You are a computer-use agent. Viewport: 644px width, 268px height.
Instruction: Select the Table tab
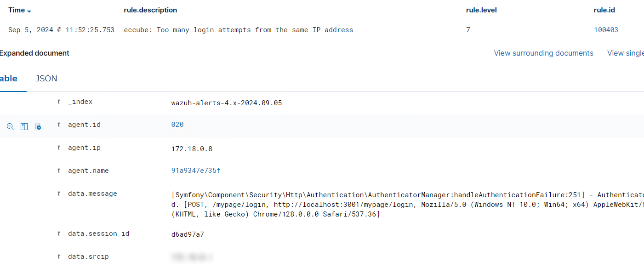click(9, 79)
